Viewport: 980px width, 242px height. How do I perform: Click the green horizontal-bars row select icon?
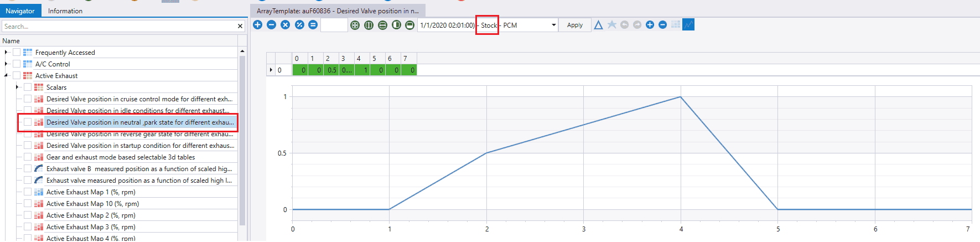point(383,25)
